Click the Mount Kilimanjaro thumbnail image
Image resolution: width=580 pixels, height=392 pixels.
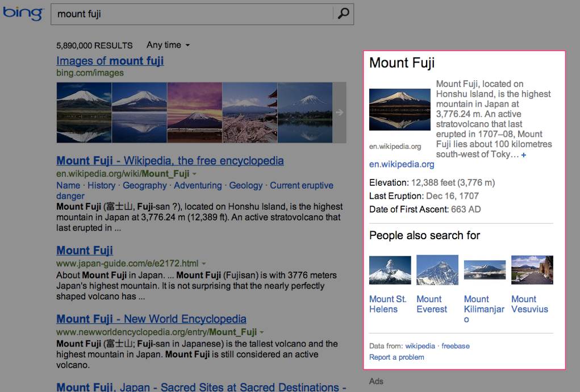coord(485,270)
